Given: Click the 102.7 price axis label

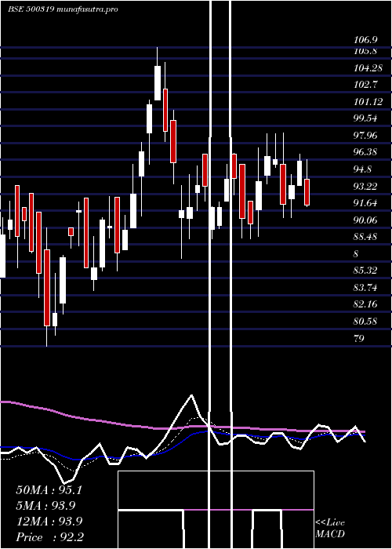Looking at the screenshot, I should [x=365, y=85].
